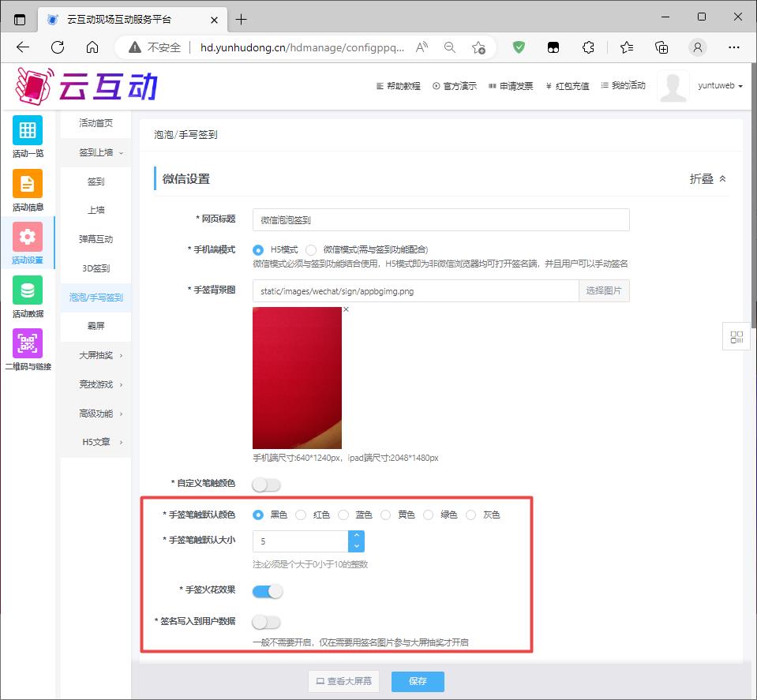
Task: Open the 二维码与链接 QR icon
Action: point(28,344)
